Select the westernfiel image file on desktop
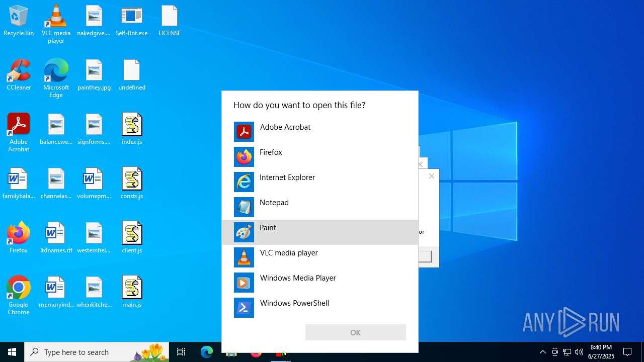 point(94,238)
